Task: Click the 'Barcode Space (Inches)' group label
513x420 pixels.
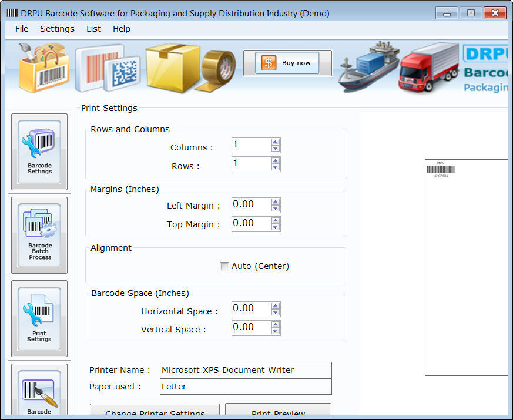Action: pyautogui.click(x=140, y=293)
